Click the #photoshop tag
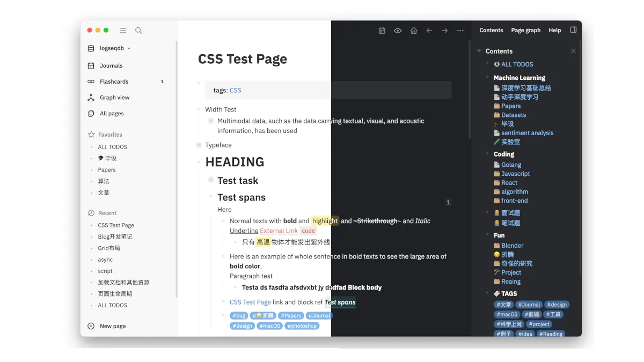This screenshot has width=644, height=362. click(x=302, y=326)
